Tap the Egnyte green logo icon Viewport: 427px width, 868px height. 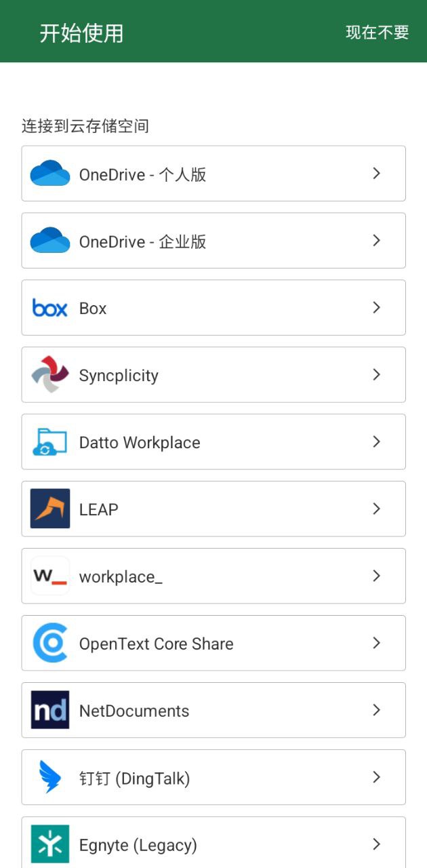tap(50, 844)
